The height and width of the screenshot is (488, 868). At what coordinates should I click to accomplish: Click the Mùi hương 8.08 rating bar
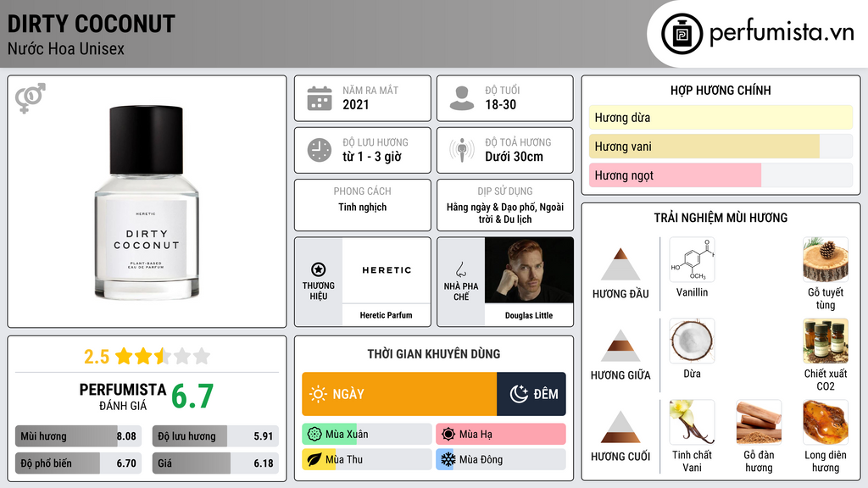tap(78, 436)
